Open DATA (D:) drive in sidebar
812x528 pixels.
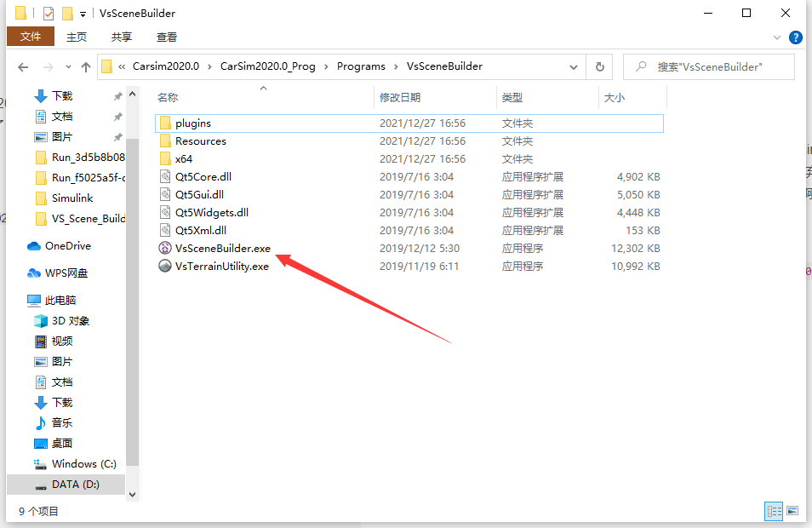click(66, 485)
